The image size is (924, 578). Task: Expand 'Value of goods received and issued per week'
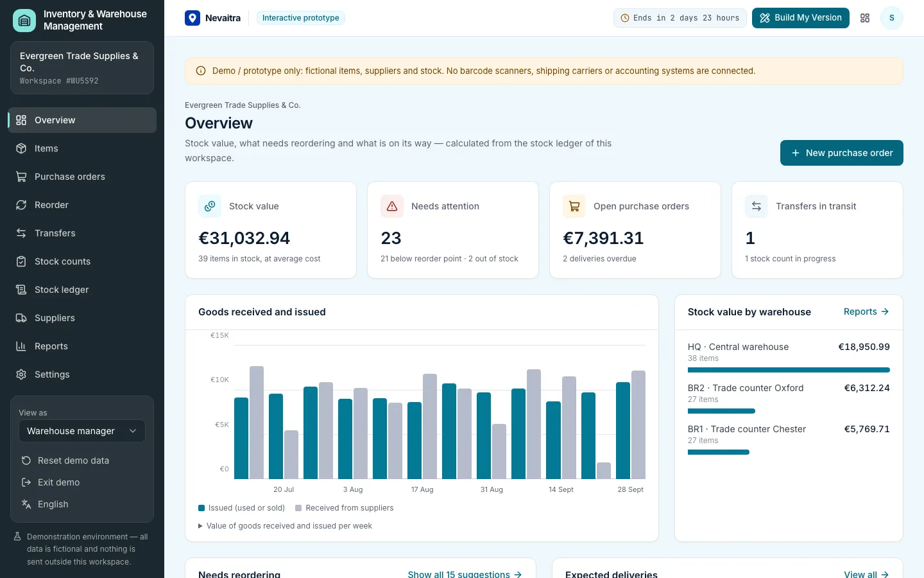[285, 526]
